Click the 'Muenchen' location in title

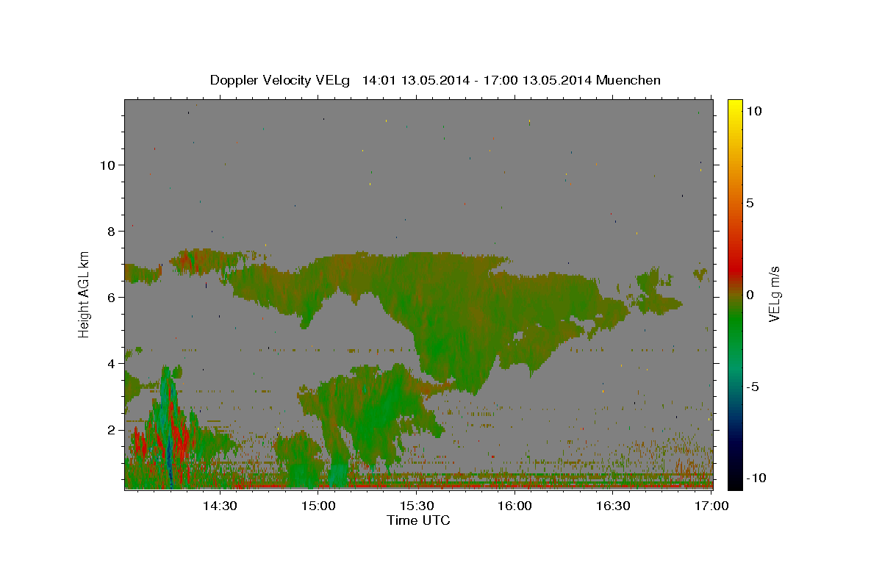click(628, 80)
